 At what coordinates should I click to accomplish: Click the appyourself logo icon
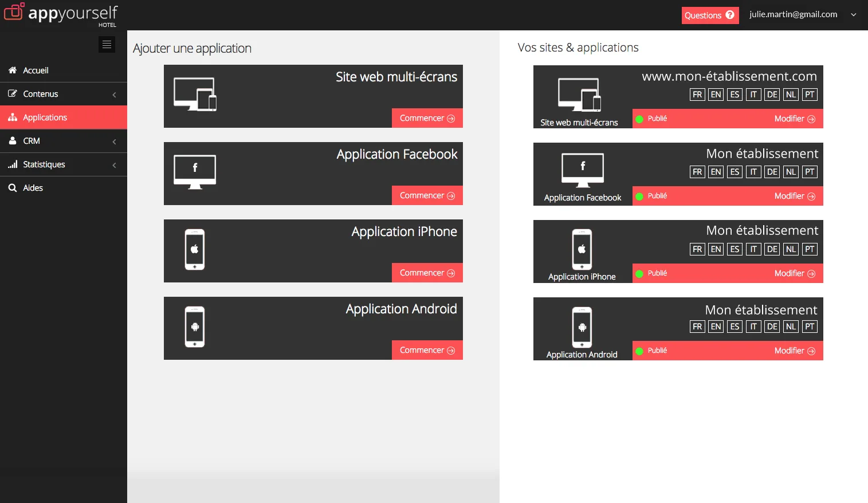[x=14, y=11]
